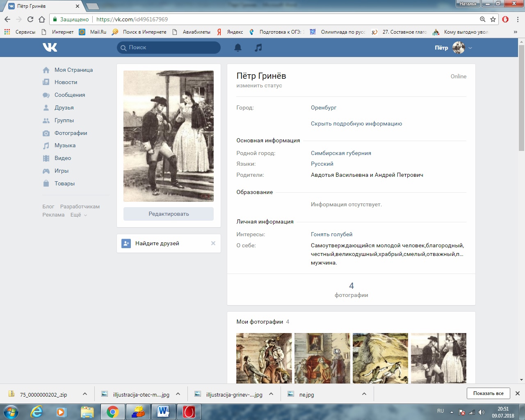This screenshot has width=525, height=420.
Task: Show more bookmarks with the chevron
Action: 516,32
